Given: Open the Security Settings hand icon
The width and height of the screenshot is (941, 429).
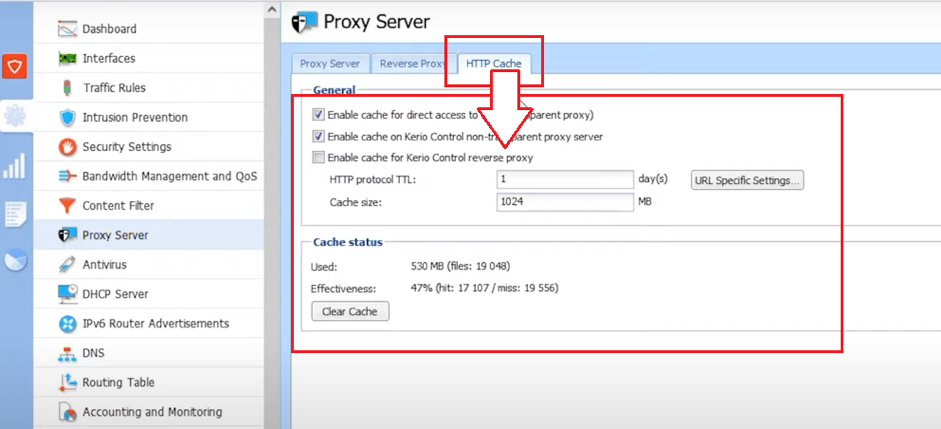Looking at the screenshot, I should [x=68, y=147].
